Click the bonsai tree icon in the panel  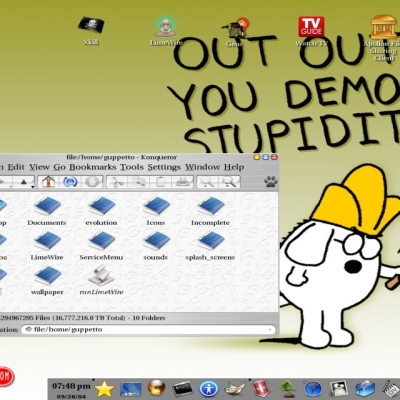click(287, 389)
